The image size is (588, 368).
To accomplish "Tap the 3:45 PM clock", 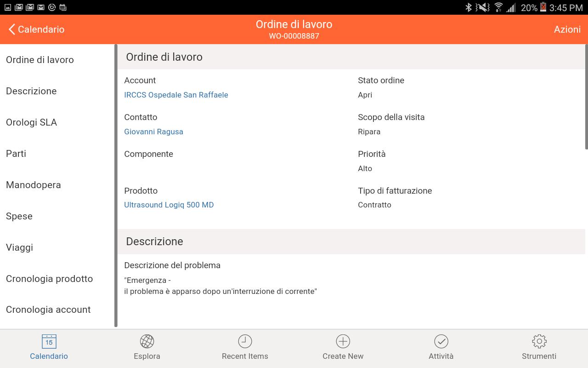I will (x=566, y=8).
